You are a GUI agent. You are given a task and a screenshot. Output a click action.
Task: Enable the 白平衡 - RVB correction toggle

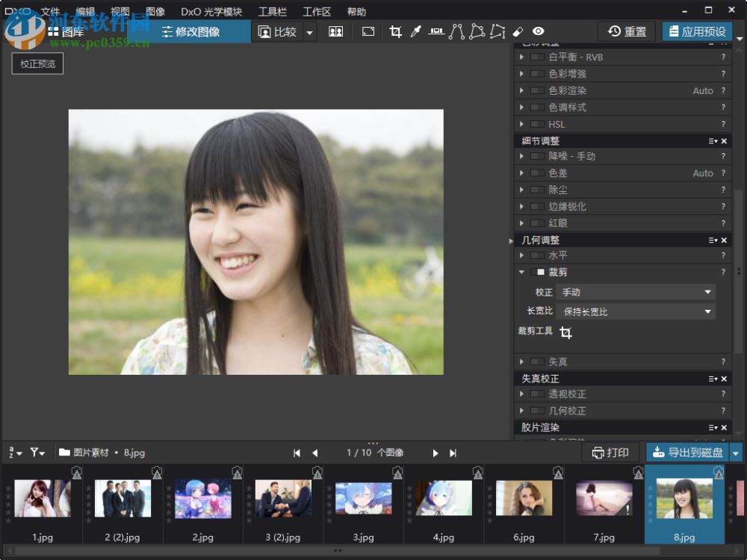coord(536,57)
